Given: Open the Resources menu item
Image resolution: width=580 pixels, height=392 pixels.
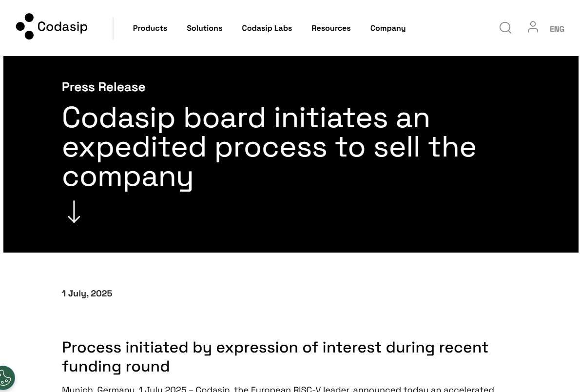Looking at the screenshot, I should pyautogui.click(x=331, y=28).
